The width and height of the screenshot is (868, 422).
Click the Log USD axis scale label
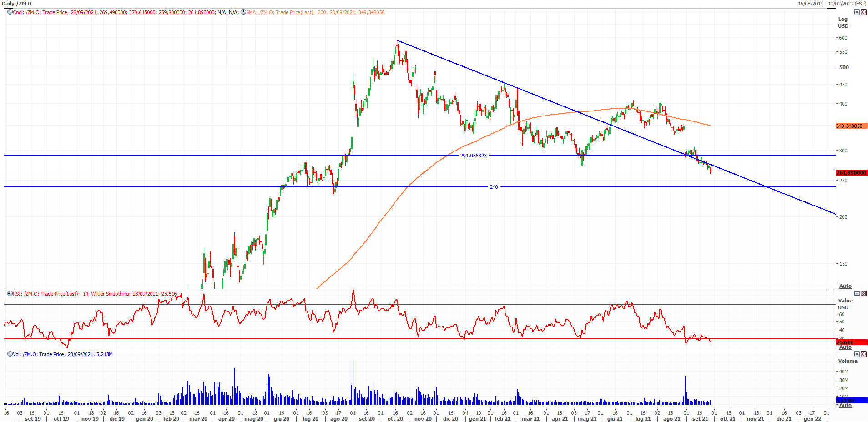coord(843,23)
